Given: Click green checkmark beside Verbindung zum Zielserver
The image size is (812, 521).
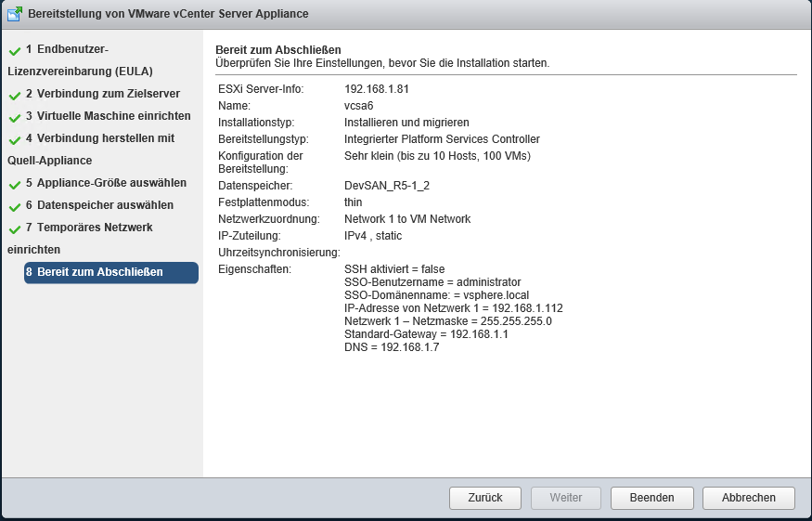Looking at the screenshot, I should pyautogui.click(x=15, y=96).
